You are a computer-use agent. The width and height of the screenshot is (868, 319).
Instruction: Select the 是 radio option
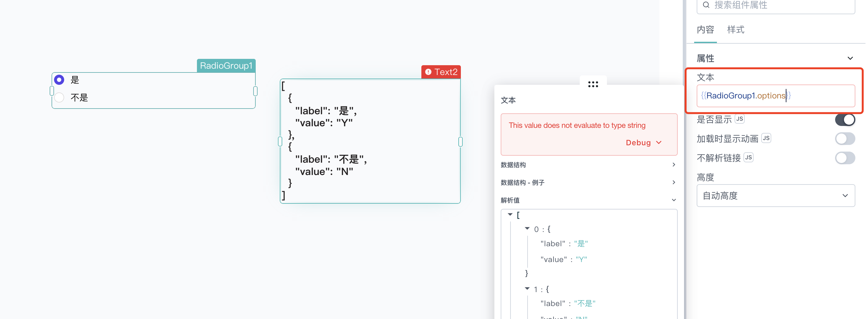pos(59,80)
